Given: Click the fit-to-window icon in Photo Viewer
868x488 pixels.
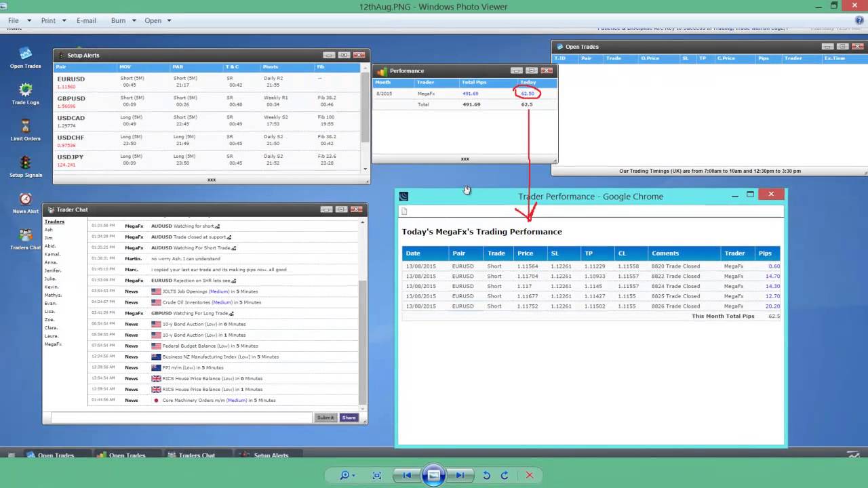Looking at the screenshot, I should pyautogui.click(x=377, y=476).
